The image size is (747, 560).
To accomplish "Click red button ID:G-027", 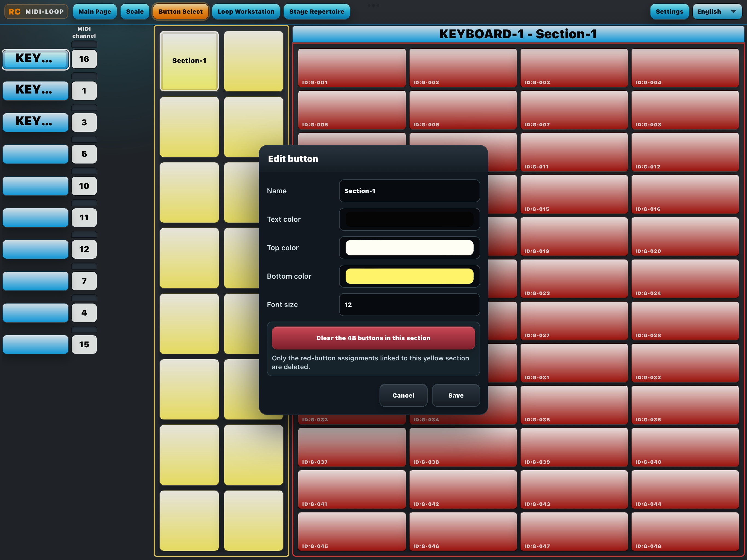I will point(574,321).
